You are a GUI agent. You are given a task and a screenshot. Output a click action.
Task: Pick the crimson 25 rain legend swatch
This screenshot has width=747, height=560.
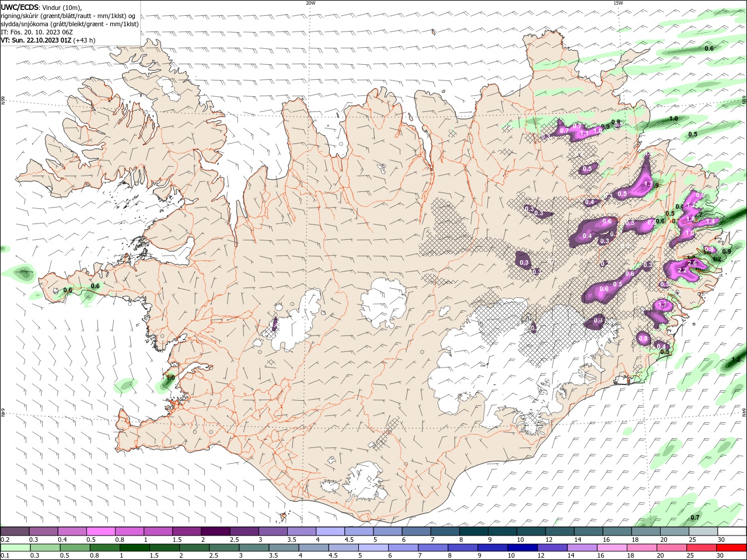[701, 548]
